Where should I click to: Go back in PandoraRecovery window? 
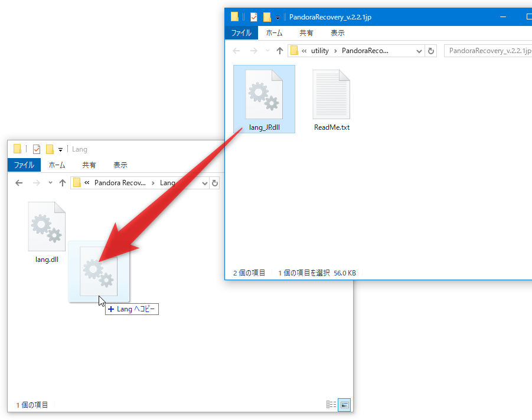(237, 51)
